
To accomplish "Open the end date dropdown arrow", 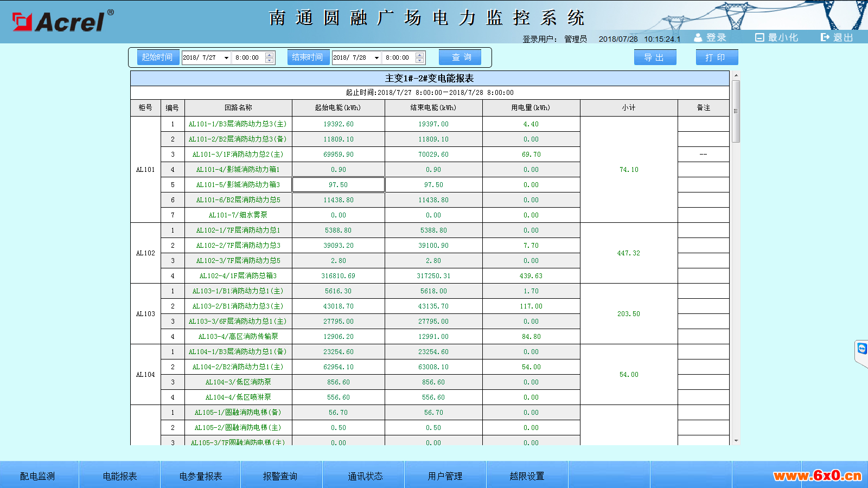I will (376, 57).
